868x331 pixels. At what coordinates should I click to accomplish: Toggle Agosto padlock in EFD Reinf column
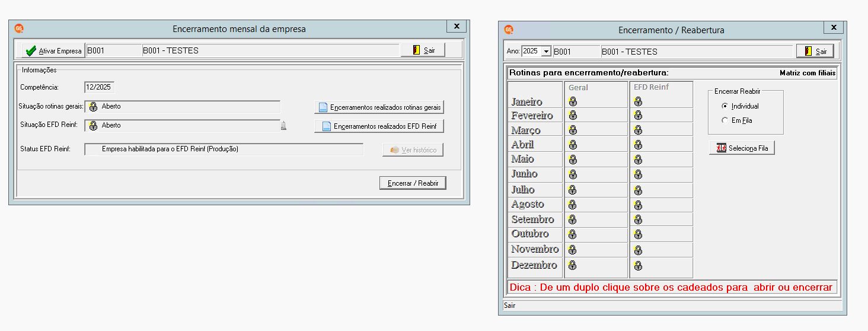coord(638,205)
